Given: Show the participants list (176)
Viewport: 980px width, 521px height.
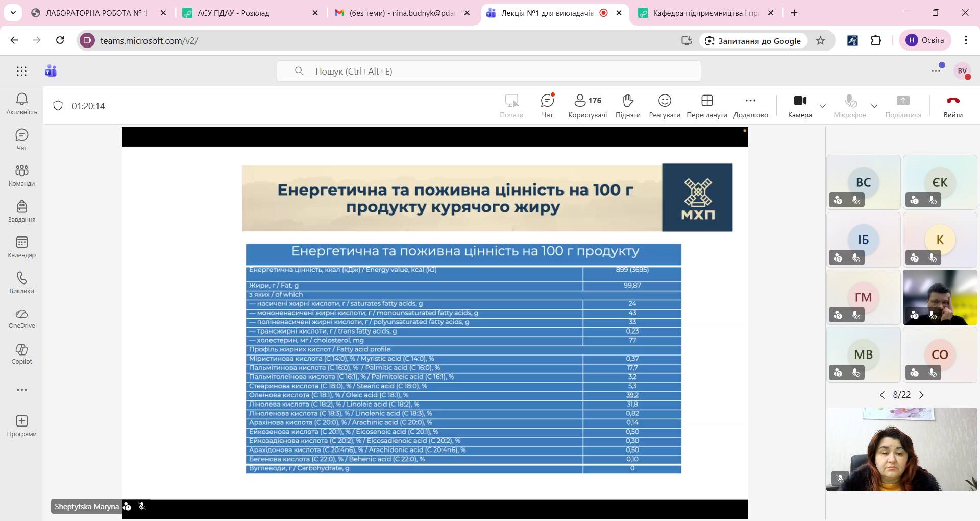Looking at the screenshot, I should click(587, 106).
